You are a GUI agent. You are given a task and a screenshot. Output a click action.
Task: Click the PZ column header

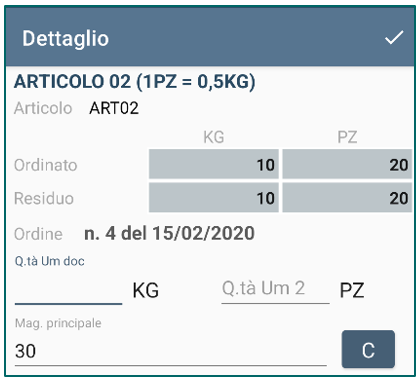[347, 137]
